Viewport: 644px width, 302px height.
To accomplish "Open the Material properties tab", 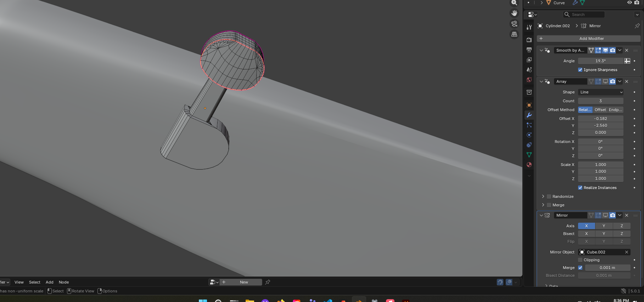I will [529, 165].
